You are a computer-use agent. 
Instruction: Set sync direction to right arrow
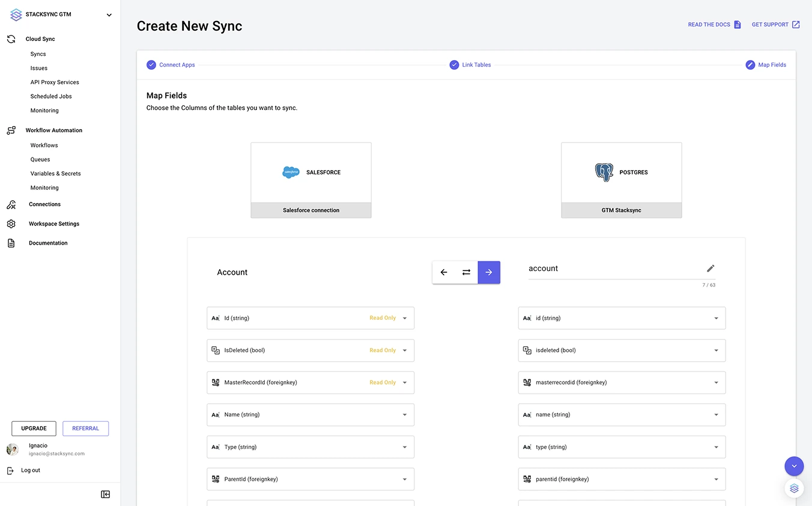pyautogui.click(x=489, y=272)
